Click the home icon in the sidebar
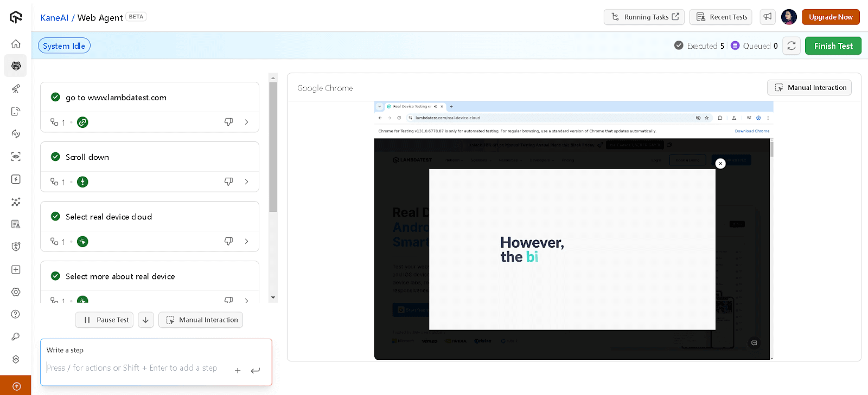 (16, 44)
